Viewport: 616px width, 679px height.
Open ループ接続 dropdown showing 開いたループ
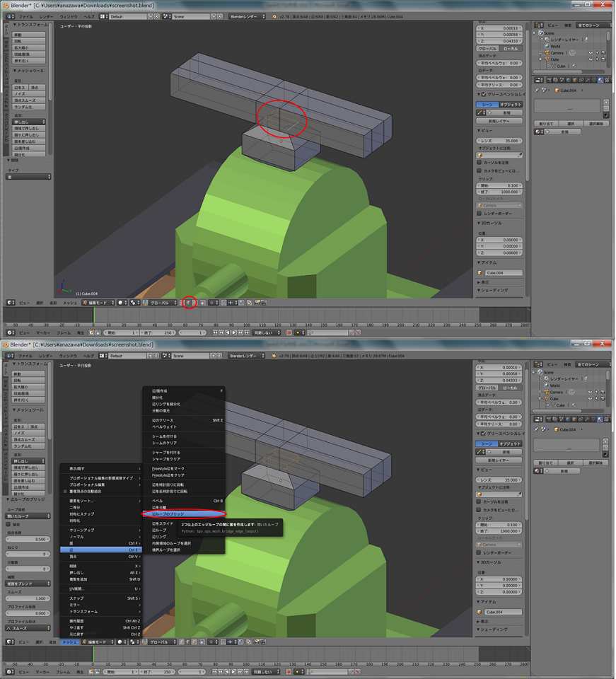click(28, 516)
